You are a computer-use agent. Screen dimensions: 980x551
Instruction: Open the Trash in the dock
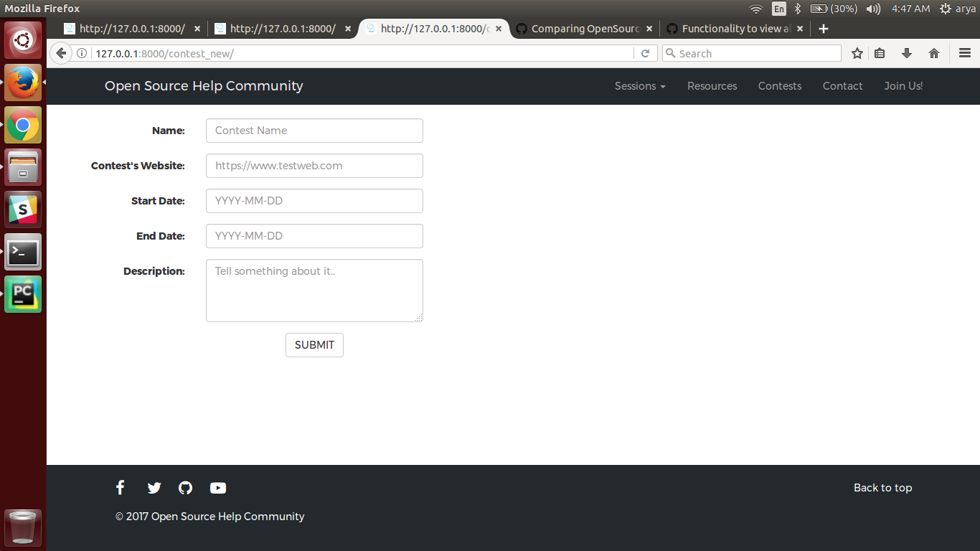[23, 528]
